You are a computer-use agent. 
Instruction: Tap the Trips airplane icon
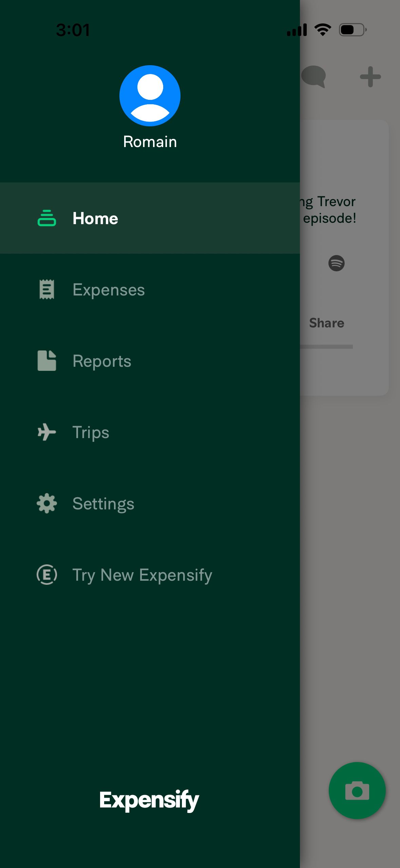(47, 432)
